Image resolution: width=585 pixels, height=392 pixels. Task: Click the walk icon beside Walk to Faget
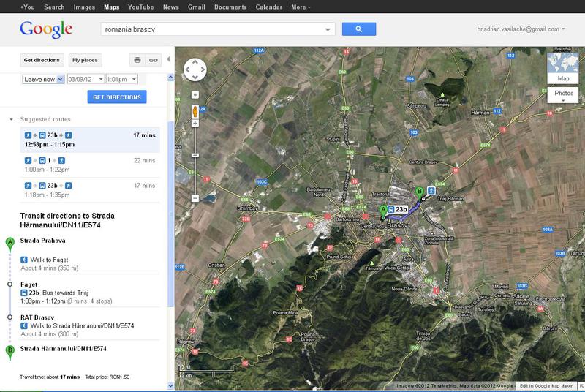24,260
